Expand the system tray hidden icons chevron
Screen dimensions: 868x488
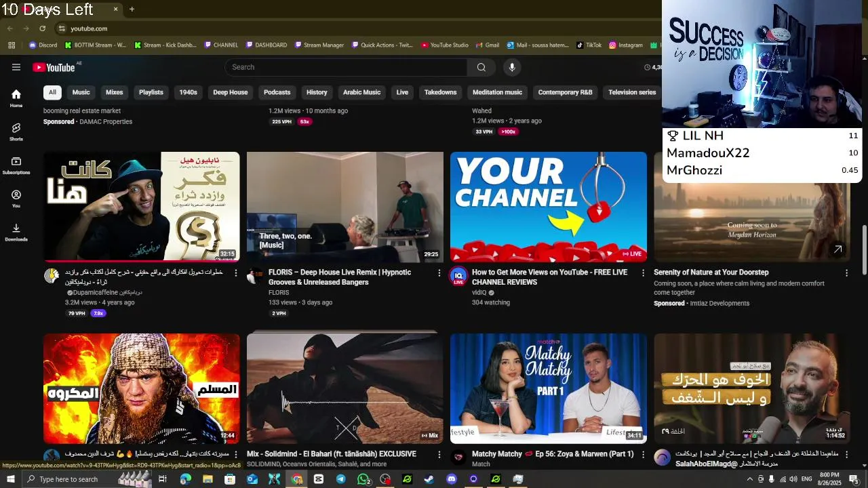750,479
